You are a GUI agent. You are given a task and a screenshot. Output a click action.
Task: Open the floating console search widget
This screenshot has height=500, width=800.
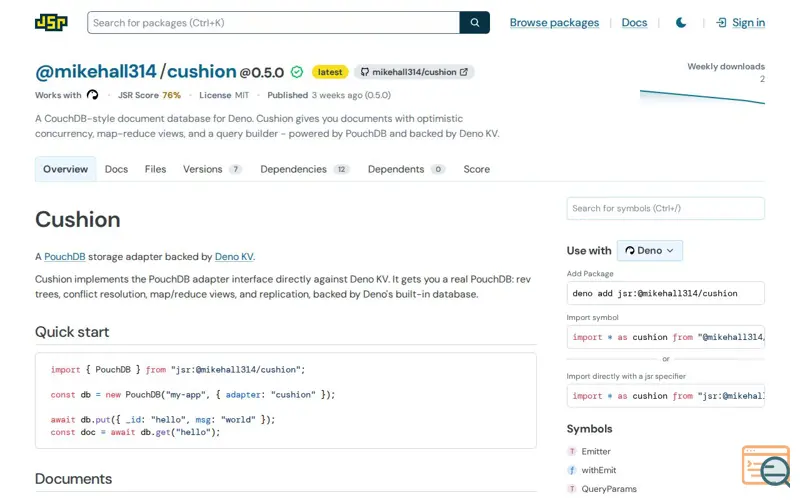point(766,465)
